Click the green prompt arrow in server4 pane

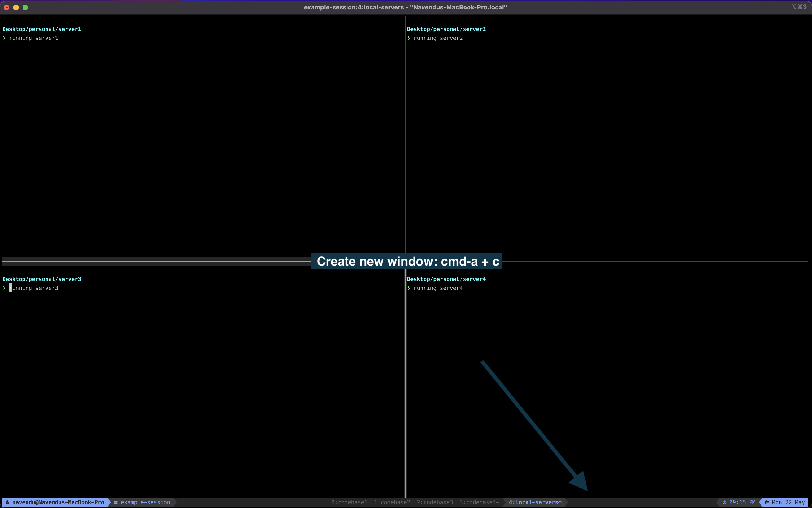pyautogui.click(x=409, y=288)
